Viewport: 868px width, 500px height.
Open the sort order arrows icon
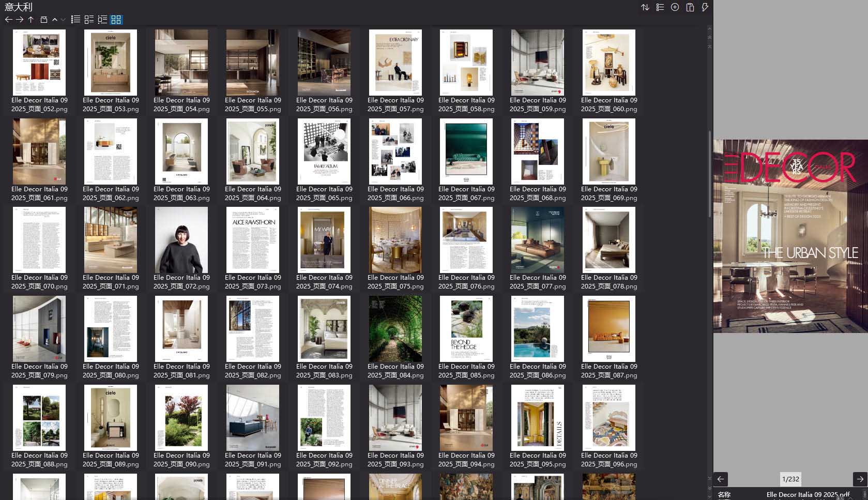click(x=645, y=7)
